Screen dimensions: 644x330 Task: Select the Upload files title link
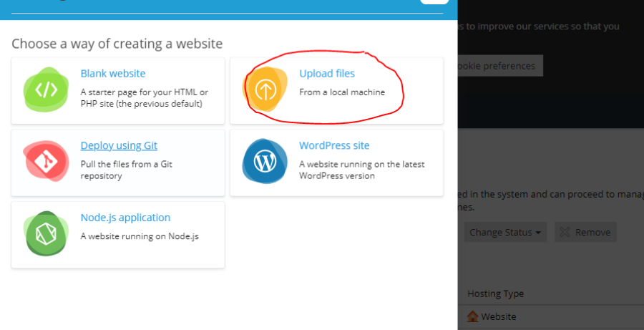pos(326,73)
